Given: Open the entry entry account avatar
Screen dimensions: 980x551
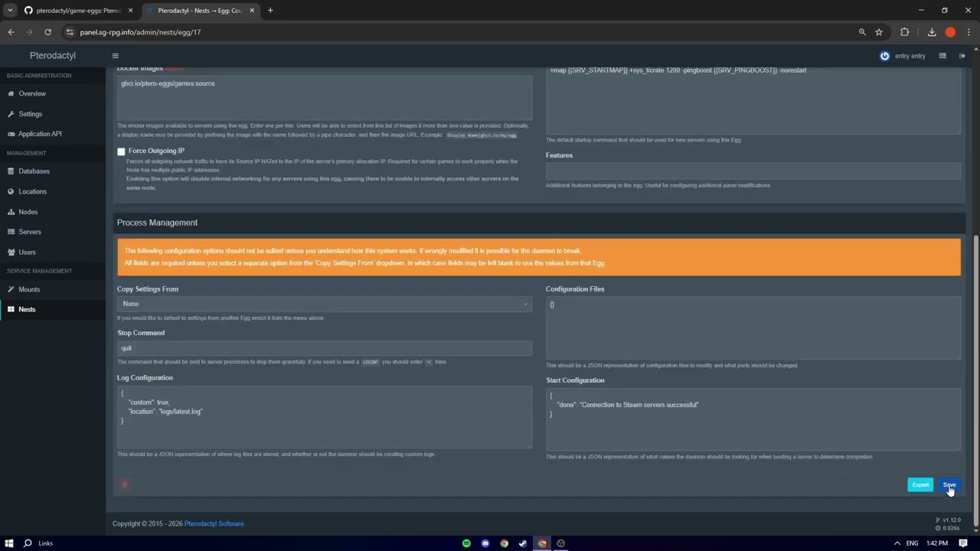Looking at the screenshot, I should pos(885,56).
